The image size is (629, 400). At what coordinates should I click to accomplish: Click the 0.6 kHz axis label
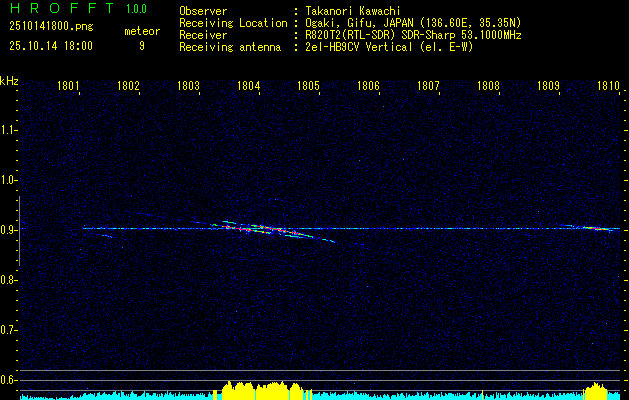8,380
